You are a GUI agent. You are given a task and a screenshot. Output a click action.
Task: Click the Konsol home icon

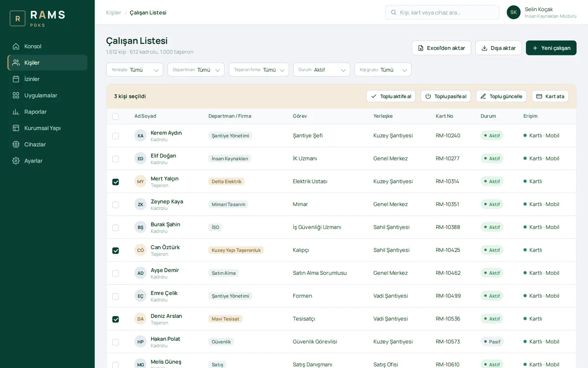[x=16, y=46]
